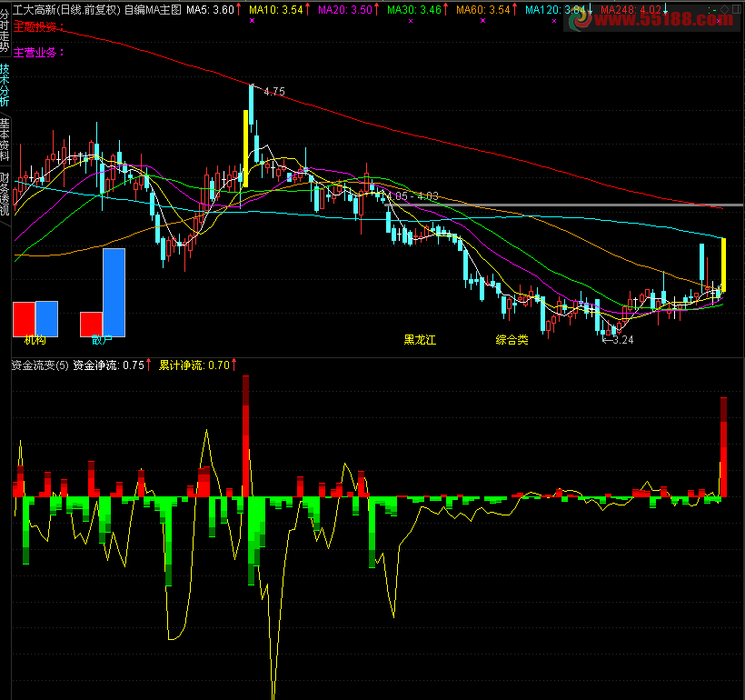Click the magenta x marker under MA60
This screenshot has height=700, width=745.
click(482, 20)
